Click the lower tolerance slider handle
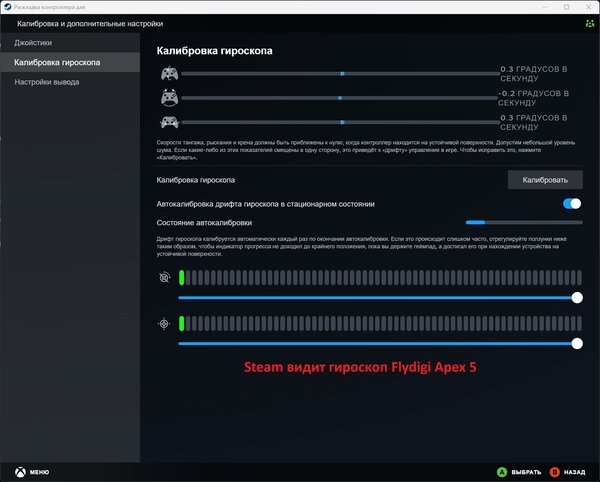600x482 pixels. pos(577,344)
